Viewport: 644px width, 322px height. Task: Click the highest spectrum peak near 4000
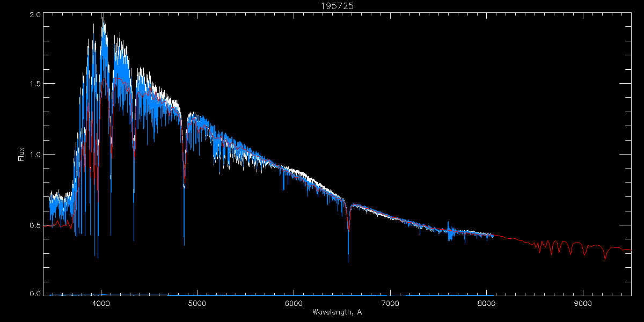click(103, 16)
